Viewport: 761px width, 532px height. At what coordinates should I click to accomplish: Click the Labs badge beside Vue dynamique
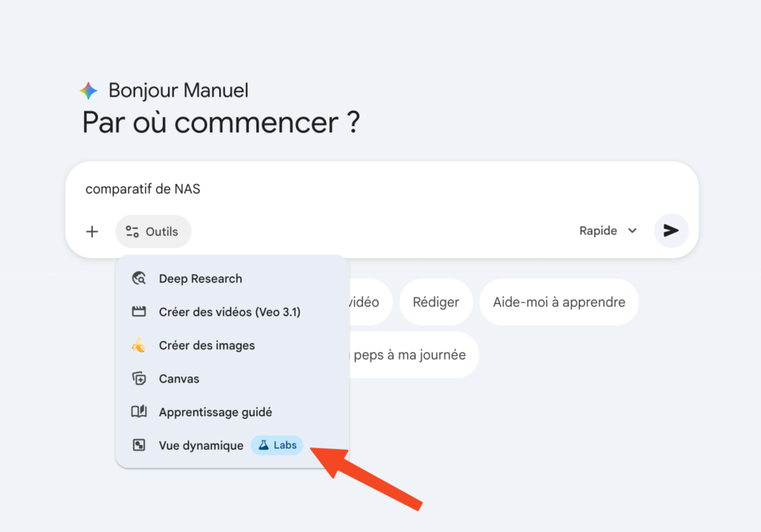pos(277,445)
